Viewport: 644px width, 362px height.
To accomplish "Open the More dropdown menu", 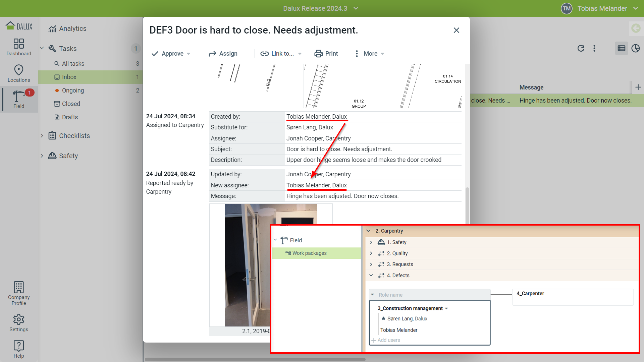I will tap(370, 54).
